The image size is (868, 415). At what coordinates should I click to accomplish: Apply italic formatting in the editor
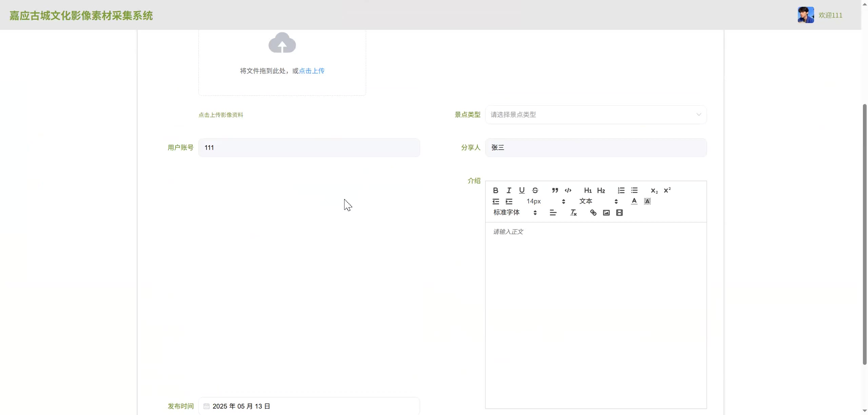click(509, 190)
